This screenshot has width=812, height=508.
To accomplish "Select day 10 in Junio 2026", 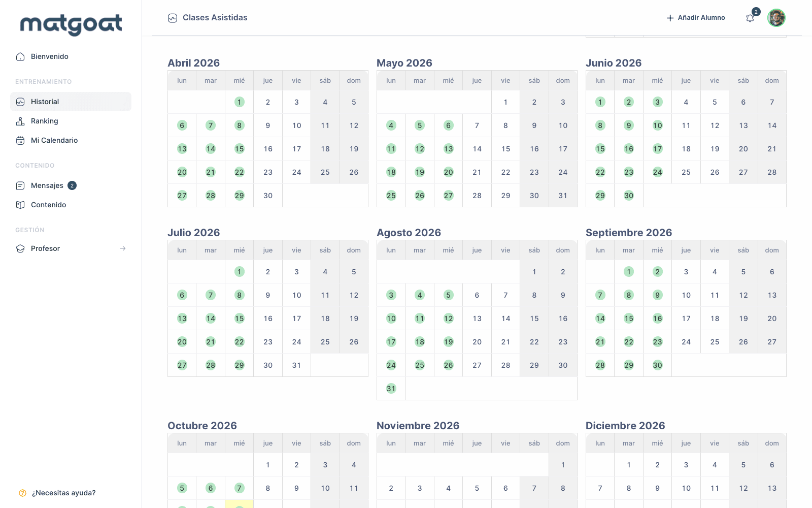I will pyautogui.click(x=658, y=125).
